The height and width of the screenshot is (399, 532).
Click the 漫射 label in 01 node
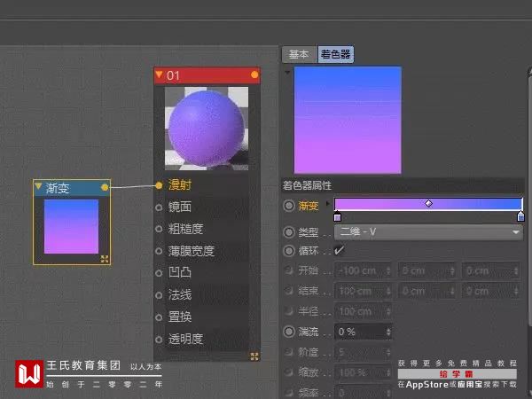click(x=180, y=185)
